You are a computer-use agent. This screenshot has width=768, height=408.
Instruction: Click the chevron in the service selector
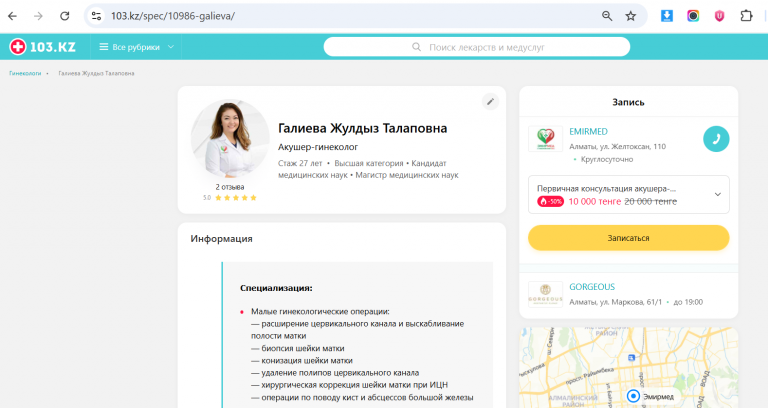tap(718, 194)
